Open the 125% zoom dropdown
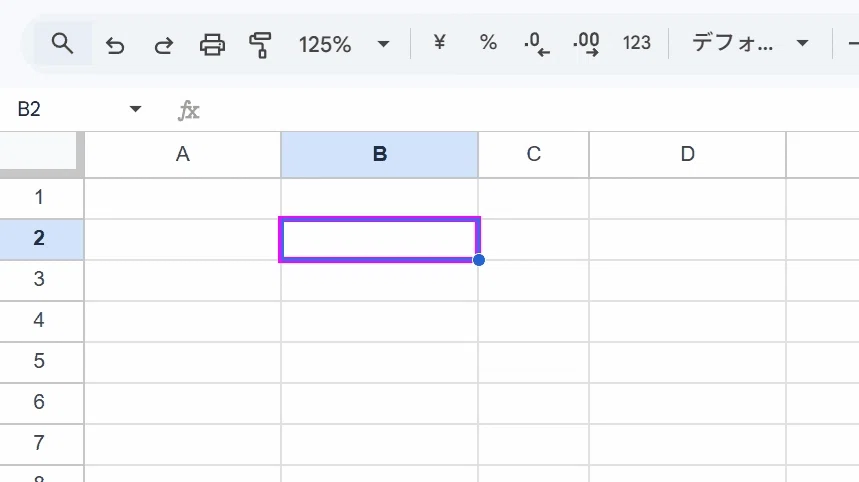Screen dimensions: 859x482 pos(343,44)
